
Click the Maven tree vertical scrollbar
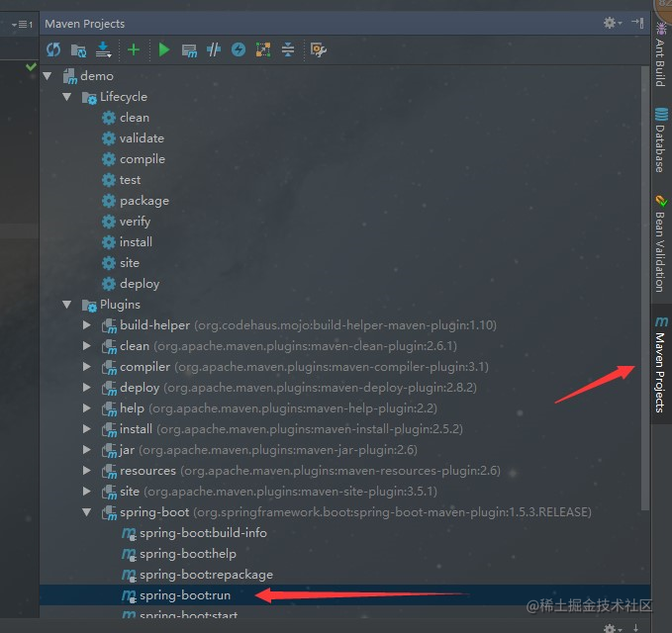(645, 288)
